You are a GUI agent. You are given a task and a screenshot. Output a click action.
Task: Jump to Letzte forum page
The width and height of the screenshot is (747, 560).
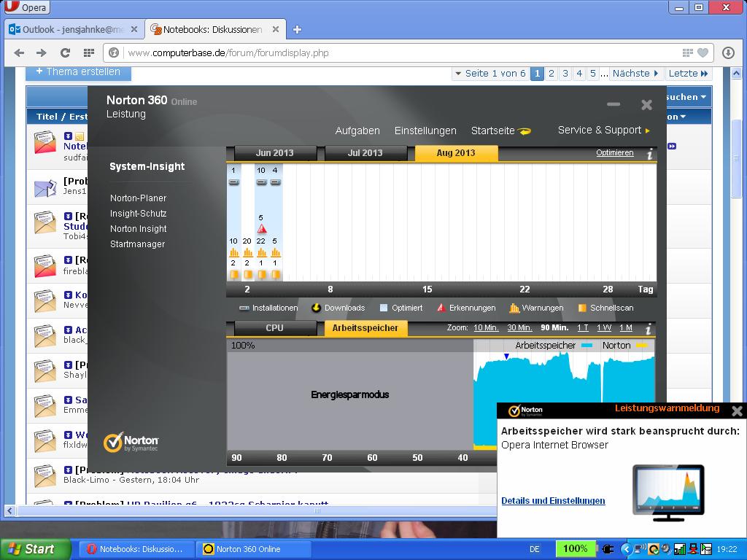coord(689,74)
